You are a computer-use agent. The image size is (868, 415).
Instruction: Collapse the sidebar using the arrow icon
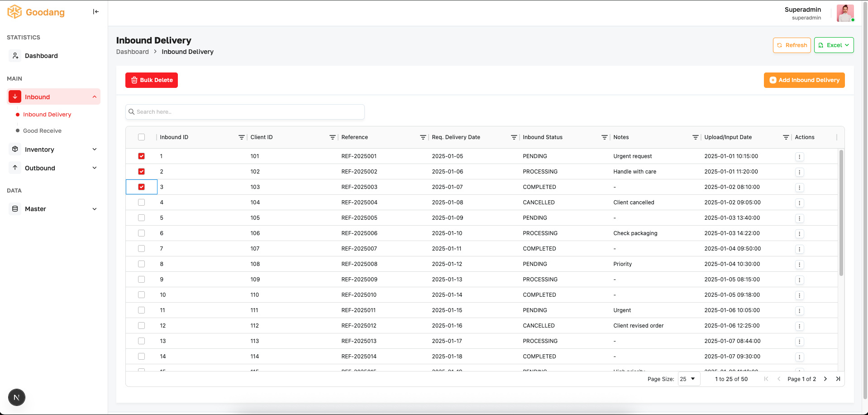(x=95, y=12)
